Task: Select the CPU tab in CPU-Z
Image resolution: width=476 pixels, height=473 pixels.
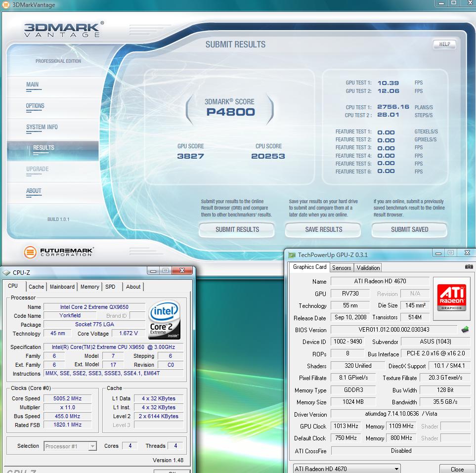Action: [13, 286]
